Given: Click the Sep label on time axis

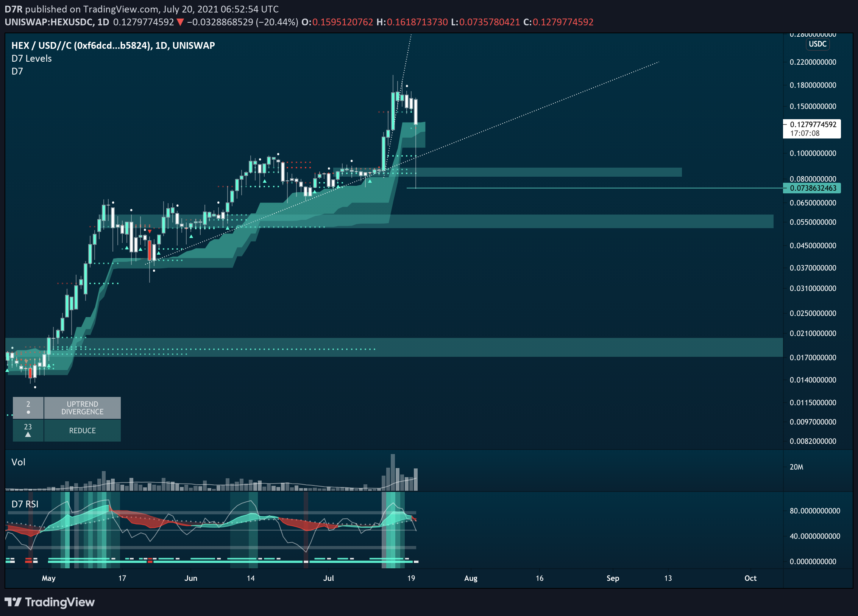Looking at the screenshot, I should pos(613,578).
